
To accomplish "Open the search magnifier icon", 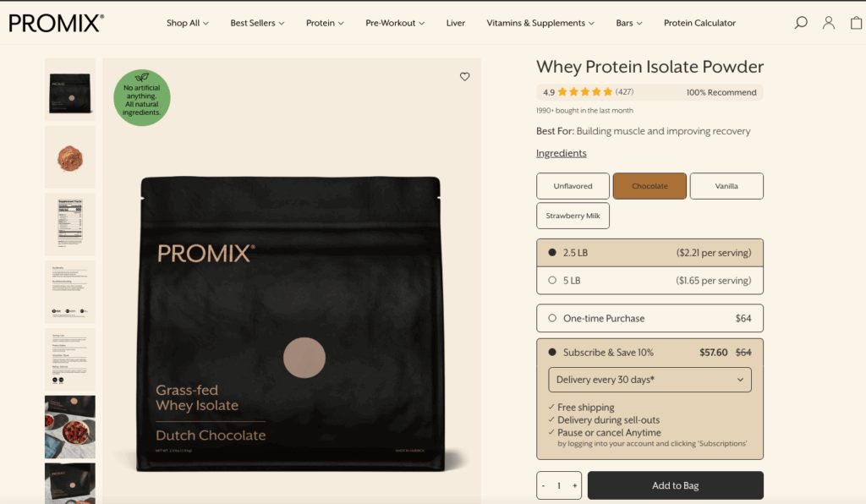I will (x=800, y=23).
